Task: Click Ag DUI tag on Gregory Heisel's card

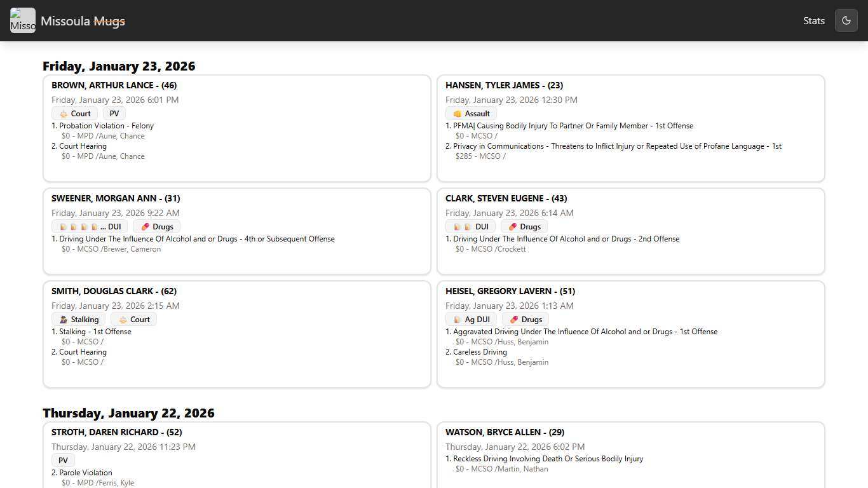Action: pyautogui.click(x=471, y=320)
